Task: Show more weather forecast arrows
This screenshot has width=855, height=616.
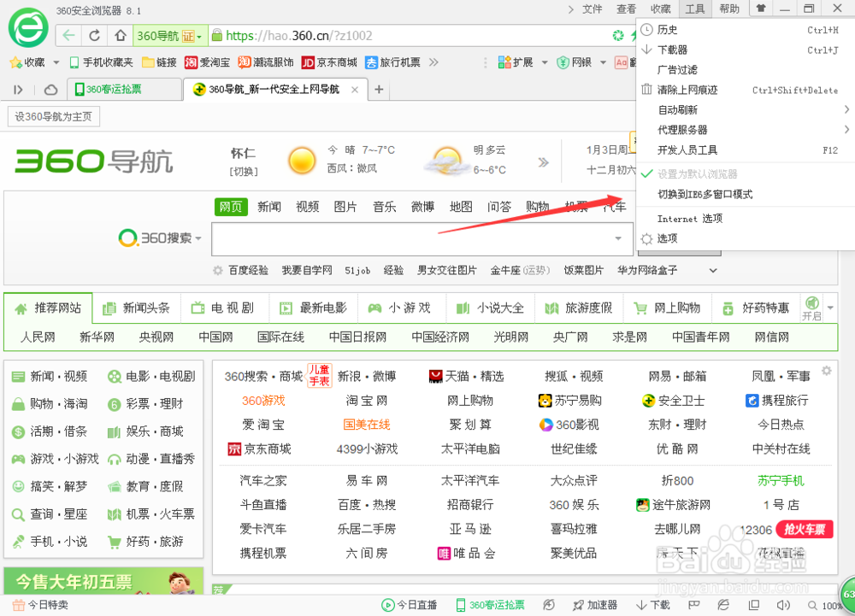Action: tap(543, 162)
